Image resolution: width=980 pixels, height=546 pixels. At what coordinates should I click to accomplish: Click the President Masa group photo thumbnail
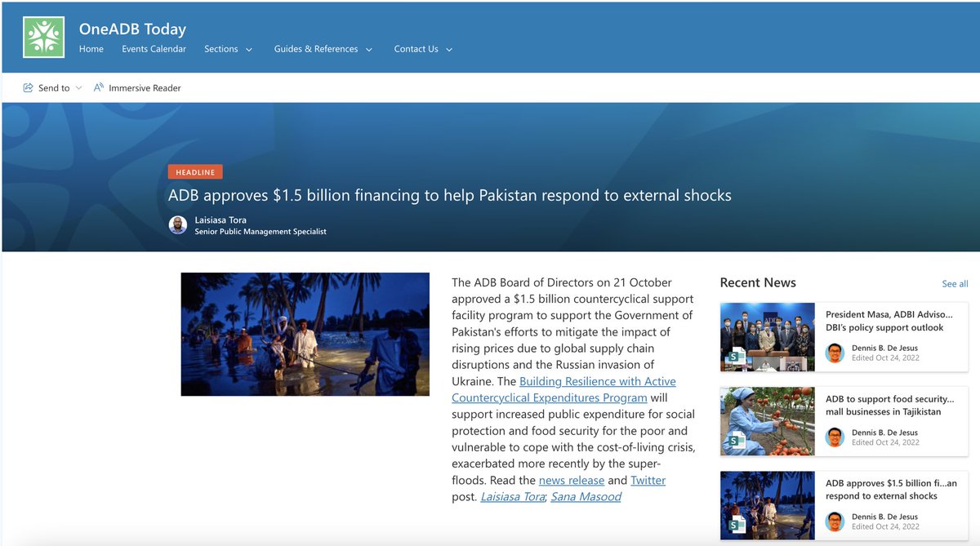[768, 337]
